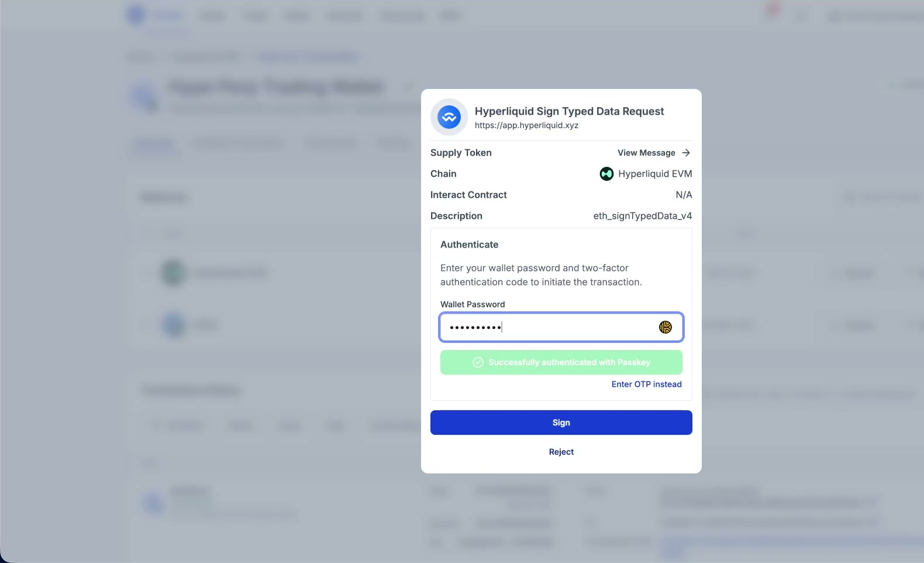Open the password manager icon in field
The image size is (924, 563).
(666, 327)
